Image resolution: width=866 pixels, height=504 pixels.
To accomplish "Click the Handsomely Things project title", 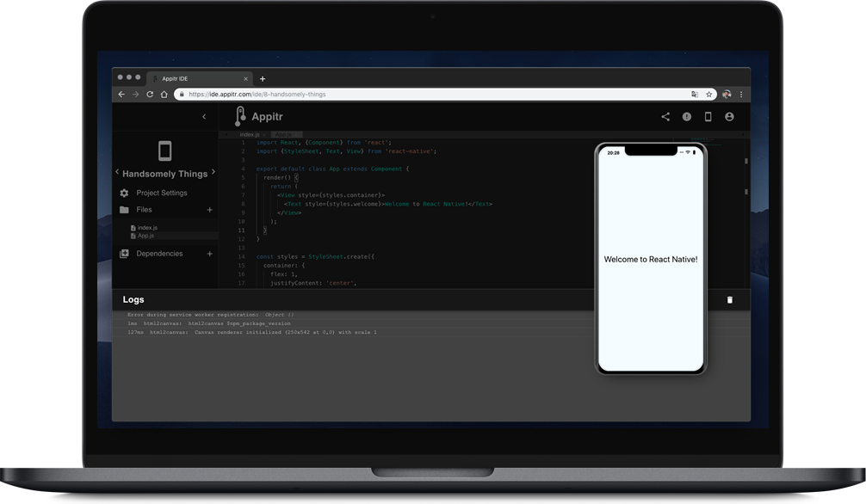I will [165, 174].
